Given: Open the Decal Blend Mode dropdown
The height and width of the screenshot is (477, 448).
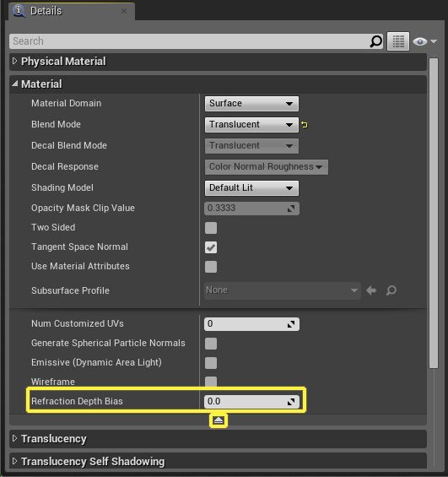Looking at the screenshot, I should click(251, 146).
